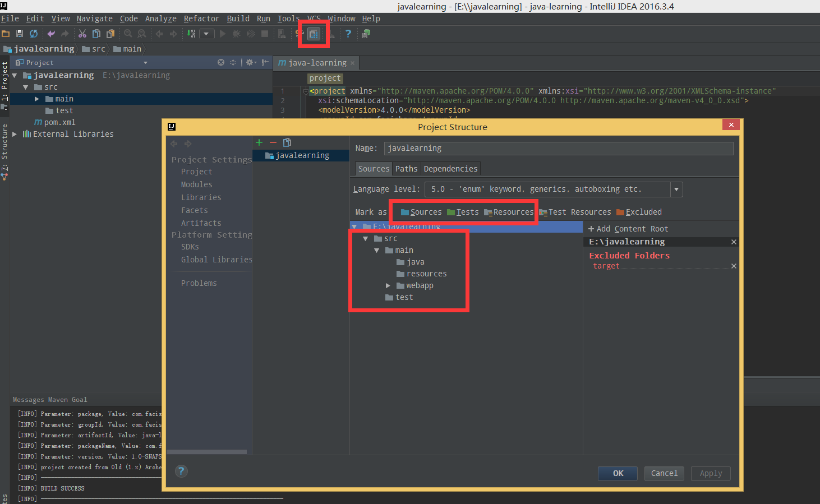The width and height of the screenshot is (820, 504).
Task: Open help with the blue question mark icon
Action: click(x=348, y=34)
